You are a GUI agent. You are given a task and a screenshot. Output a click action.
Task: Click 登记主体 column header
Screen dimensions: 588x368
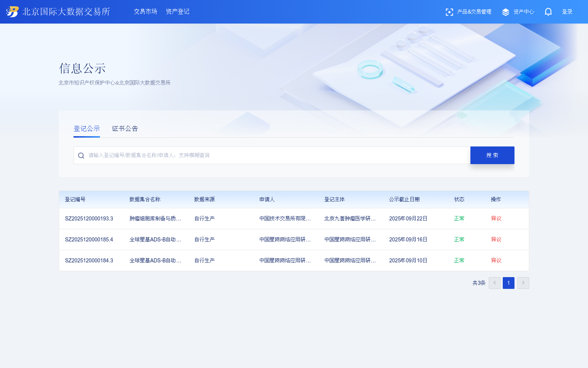(334, 199)
